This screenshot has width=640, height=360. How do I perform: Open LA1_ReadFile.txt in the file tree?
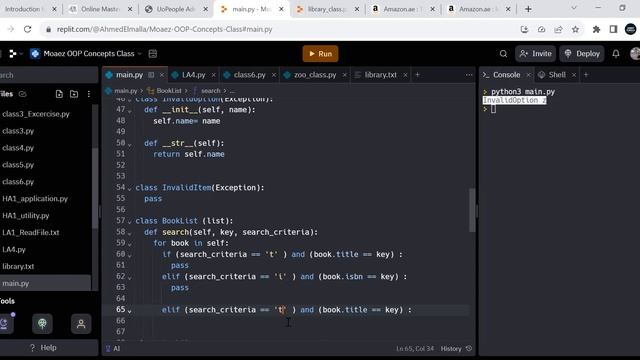(x=31, y=233)
